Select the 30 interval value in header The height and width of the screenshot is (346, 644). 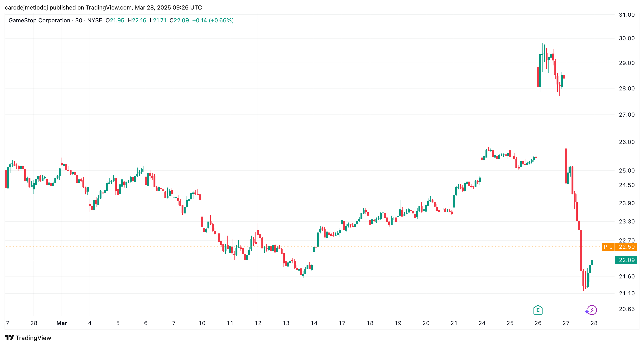coord(79,20)
